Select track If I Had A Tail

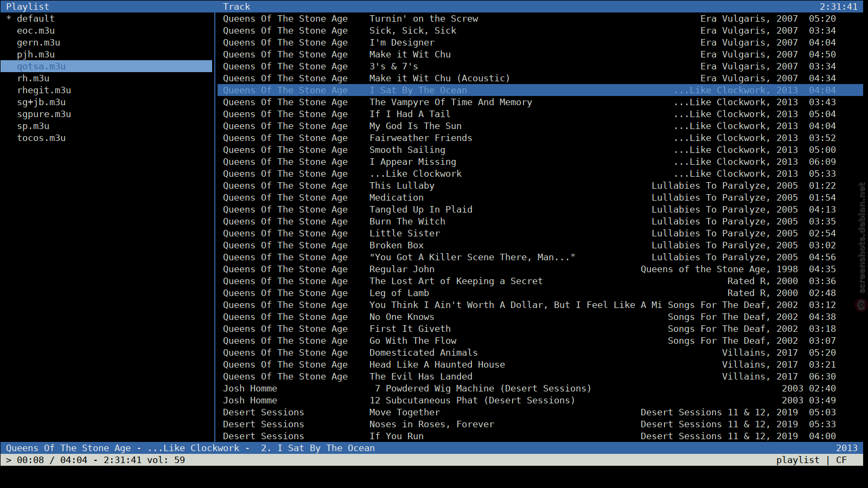click(540, 114)
